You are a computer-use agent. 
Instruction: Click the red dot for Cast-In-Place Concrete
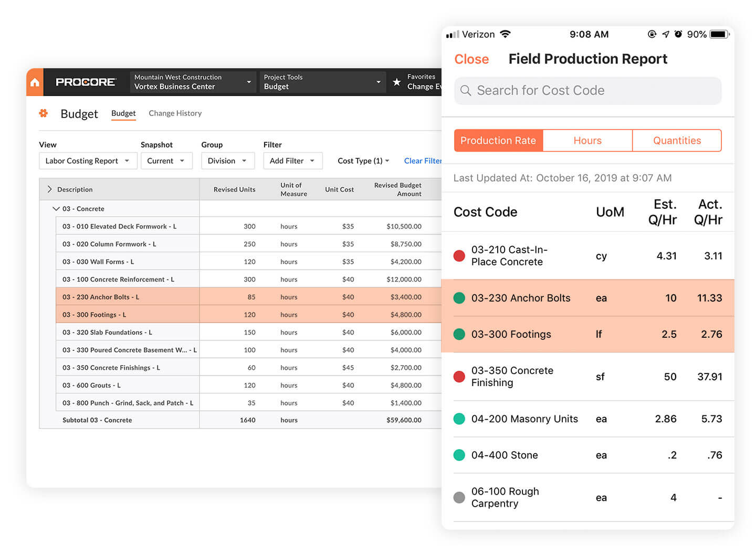click(x=459, y=256)
